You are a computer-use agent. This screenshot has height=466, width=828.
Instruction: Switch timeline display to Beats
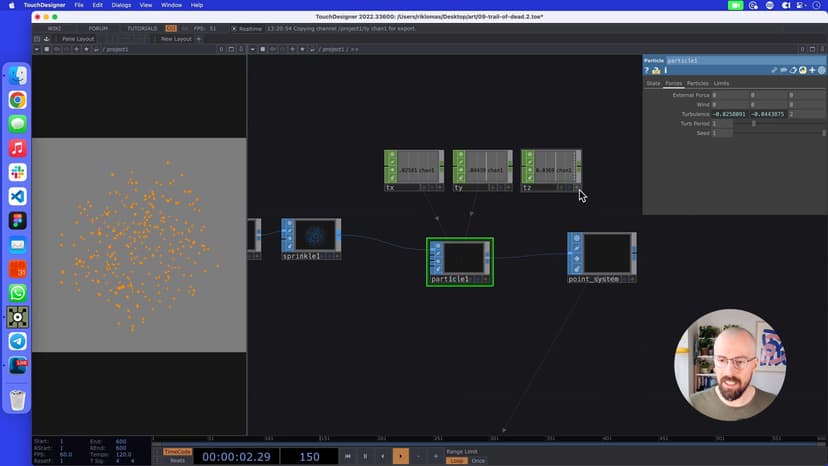176,460
